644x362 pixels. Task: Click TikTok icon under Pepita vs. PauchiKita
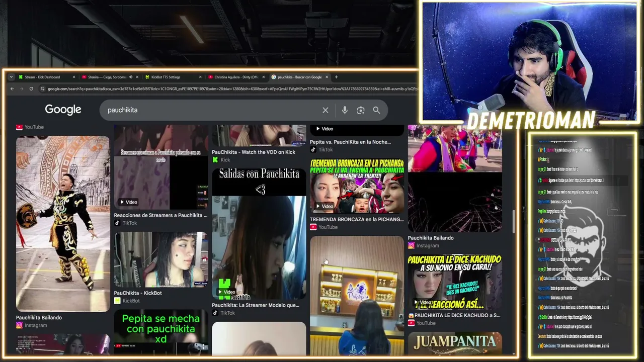(313, 149)
